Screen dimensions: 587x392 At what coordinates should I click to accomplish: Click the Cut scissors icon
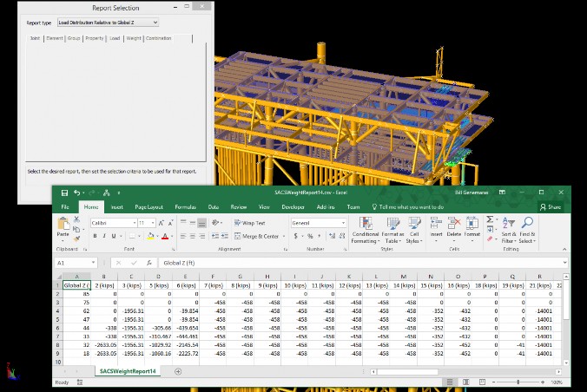76,219
